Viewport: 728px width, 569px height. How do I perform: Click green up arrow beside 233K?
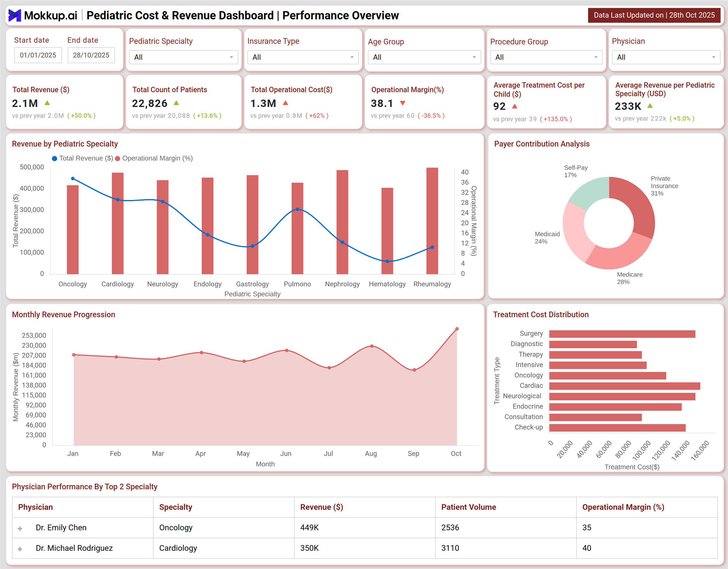[x=650, y=106]
